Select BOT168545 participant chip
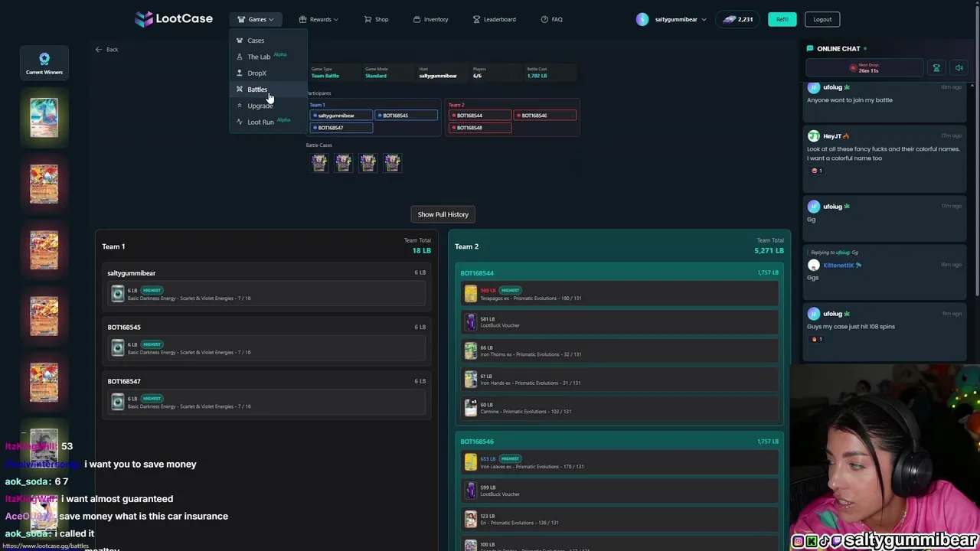This screenshot has height=551, width=980. click(406, 116)
